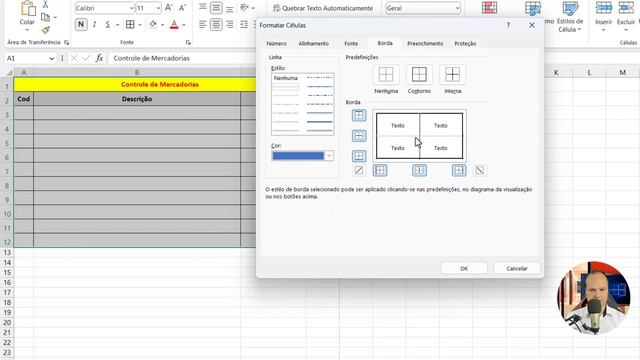Click Quebrar Texto Automaticamente button
Screen dimensions: 640x360
point(322,8)
